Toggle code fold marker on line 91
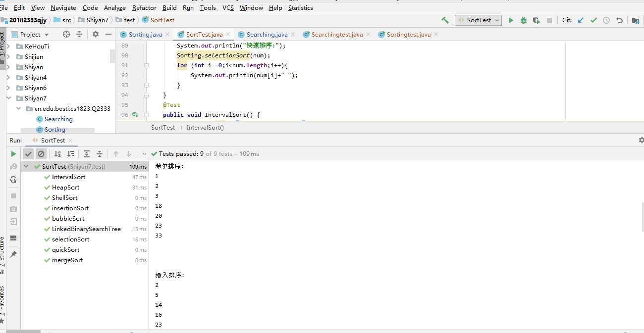Viewport: 644px width, 333px height. click(146, 65)
